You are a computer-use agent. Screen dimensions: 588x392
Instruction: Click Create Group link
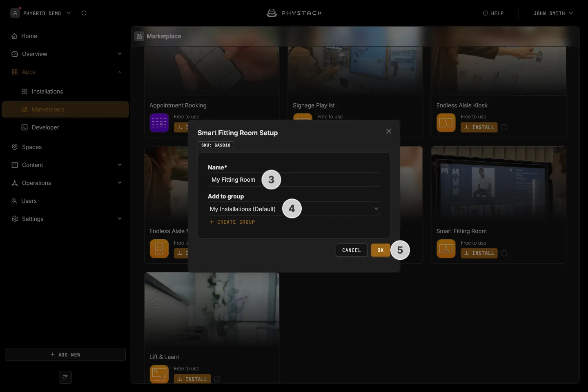(x=232, y=222)
